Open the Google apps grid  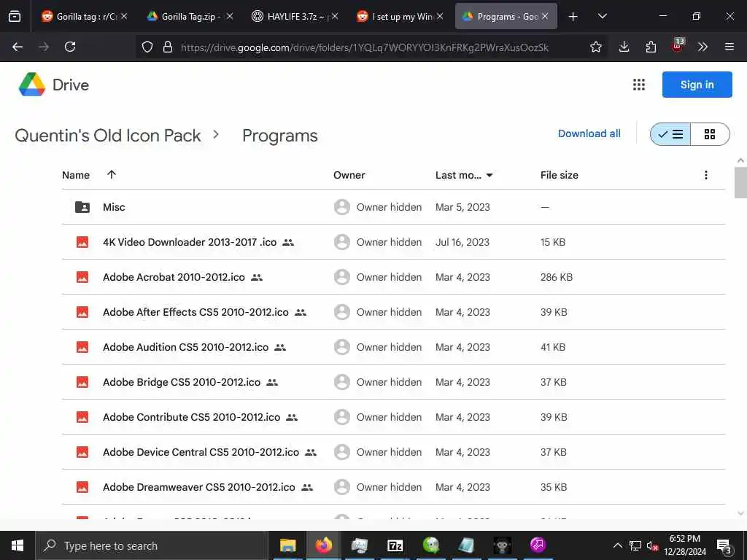pyautogui.click(x=639, y=85)
